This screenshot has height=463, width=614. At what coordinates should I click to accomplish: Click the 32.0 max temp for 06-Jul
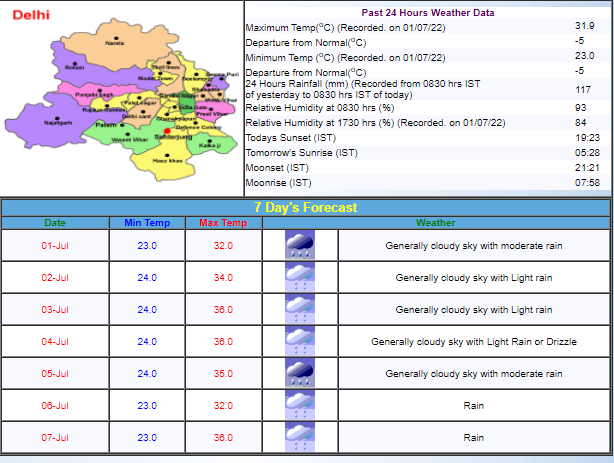tap(223, 405)
